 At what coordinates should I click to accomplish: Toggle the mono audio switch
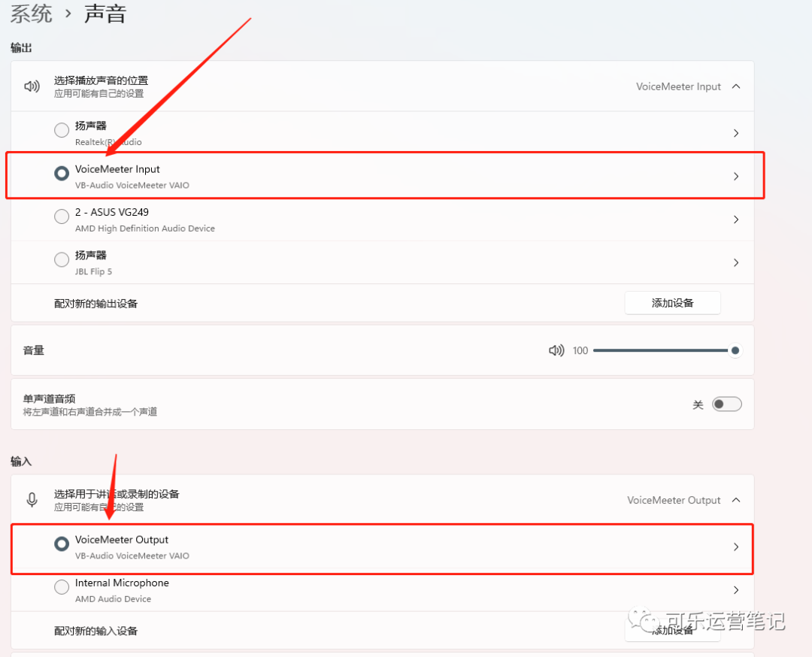(x=726, y=404)
